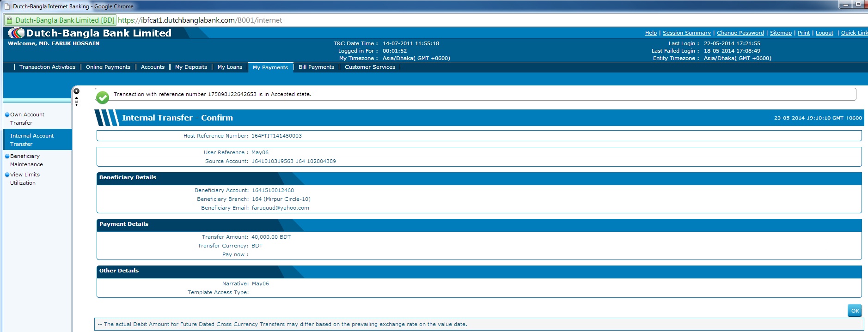The width and height of the screenshot is (868, 332).
Task: Open the Session Summary link
Action: tap(686, 33)
